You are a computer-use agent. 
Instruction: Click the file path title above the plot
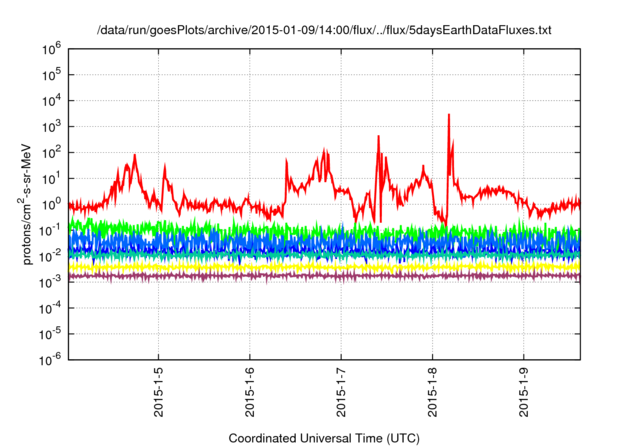coord(324,30)
